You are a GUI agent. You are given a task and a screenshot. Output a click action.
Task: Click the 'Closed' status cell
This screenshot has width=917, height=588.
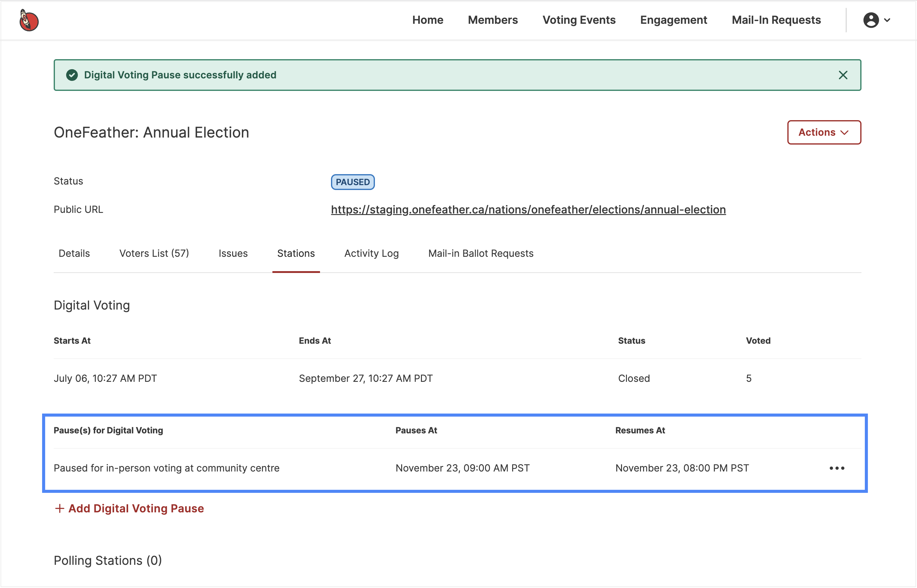point(634,379)
